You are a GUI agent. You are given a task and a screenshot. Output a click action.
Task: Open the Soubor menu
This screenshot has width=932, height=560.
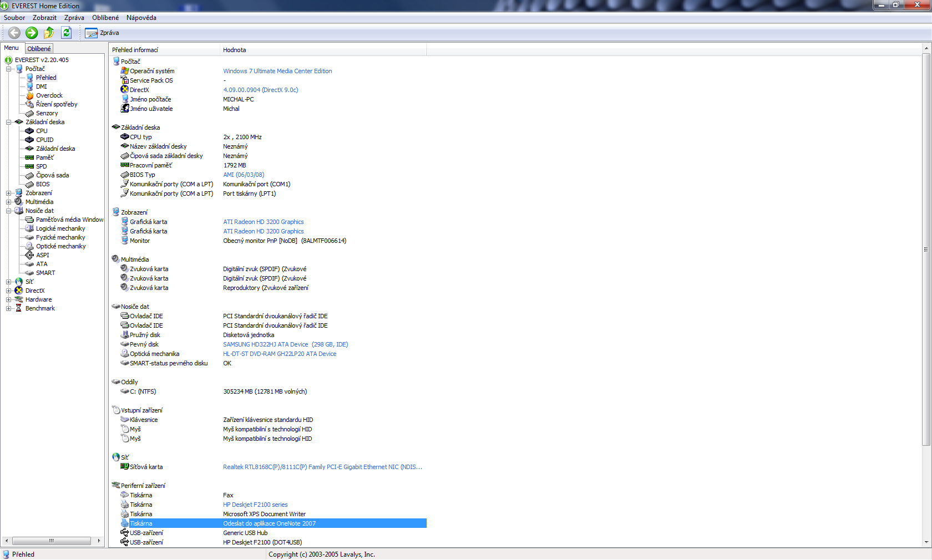pyautogui.click(x=14, y=18)
